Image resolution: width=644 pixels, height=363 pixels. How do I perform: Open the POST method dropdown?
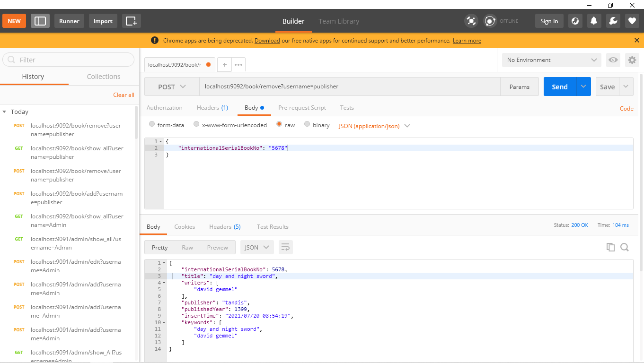point(172,86)
